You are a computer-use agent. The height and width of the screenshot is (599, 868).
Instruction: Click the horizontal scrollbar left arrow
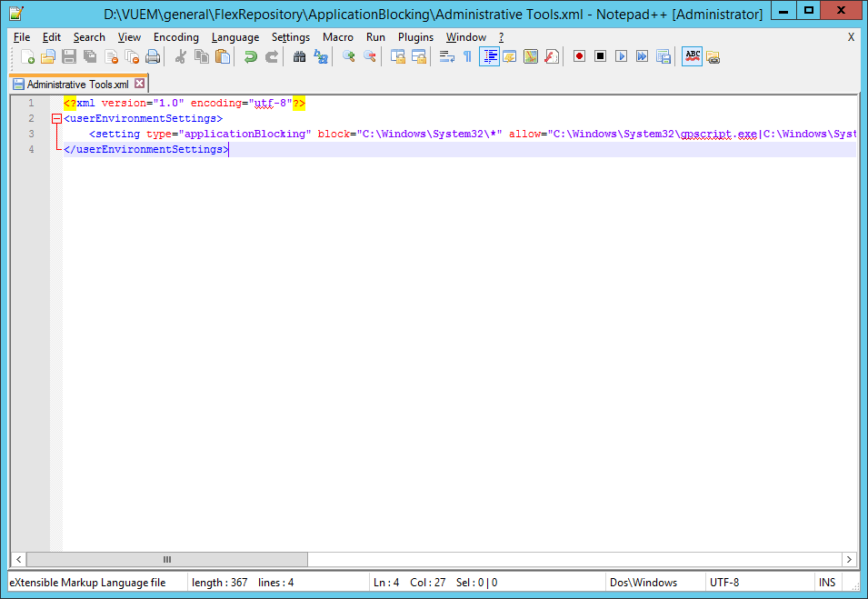click(19, 559)
